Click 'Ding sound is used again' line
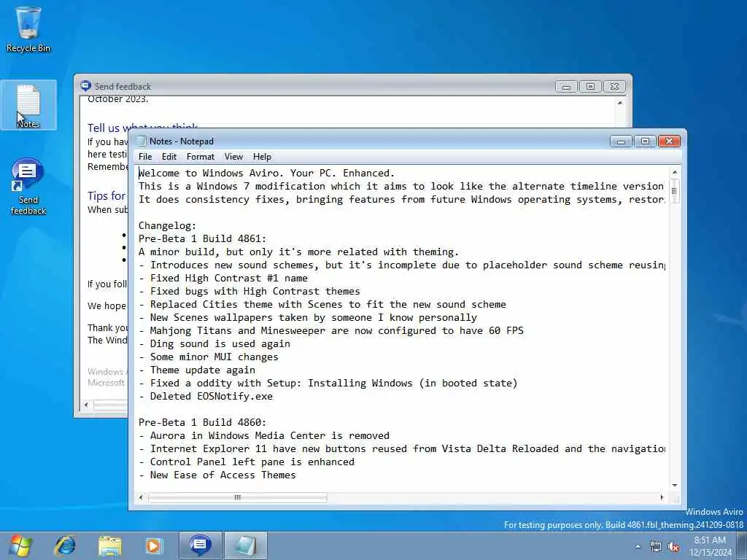 (x=214, y=344)
